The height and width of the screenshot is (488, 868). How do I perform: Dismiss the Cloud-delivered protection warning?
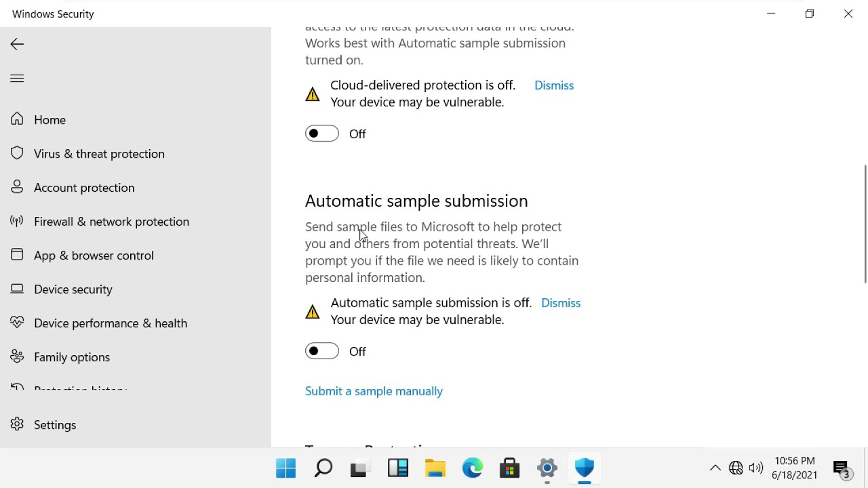point(554,85)
